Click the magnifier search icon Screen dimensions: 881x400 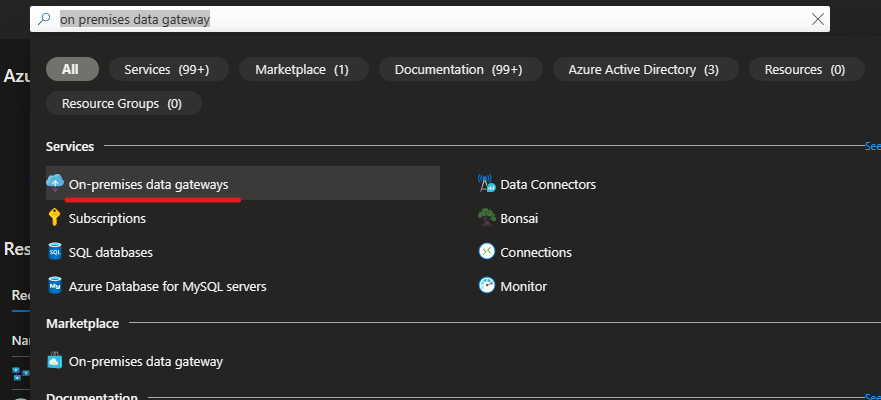click(44, 19)
